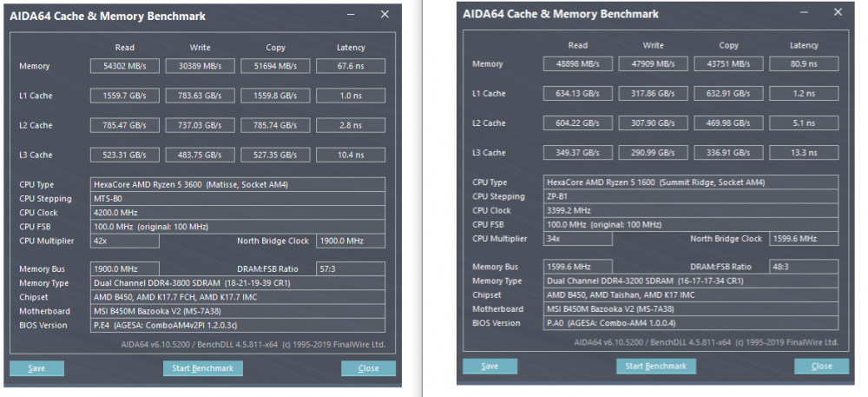The width and height of the screenshot is (868, 397).
Task: Select the 54302 MB/s memory read field
Action: (x=125, y=66)
